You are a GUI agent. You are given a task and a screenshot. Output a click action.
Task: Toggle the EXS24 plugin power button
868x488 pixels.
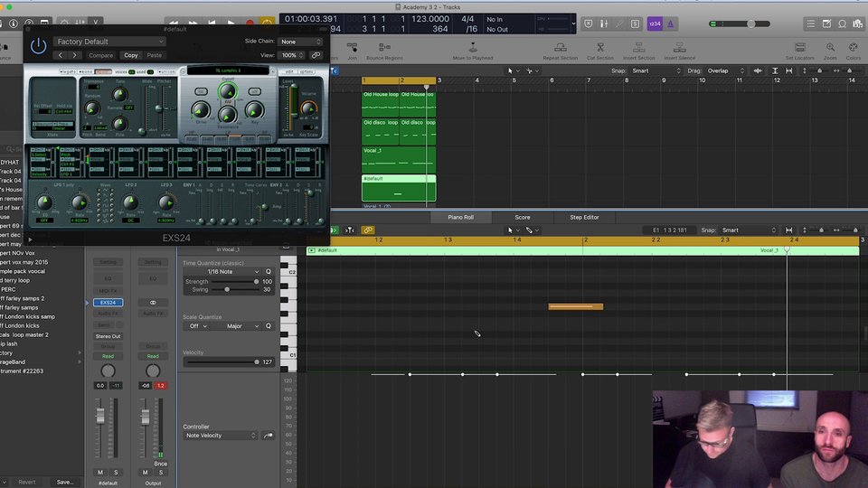38,46
